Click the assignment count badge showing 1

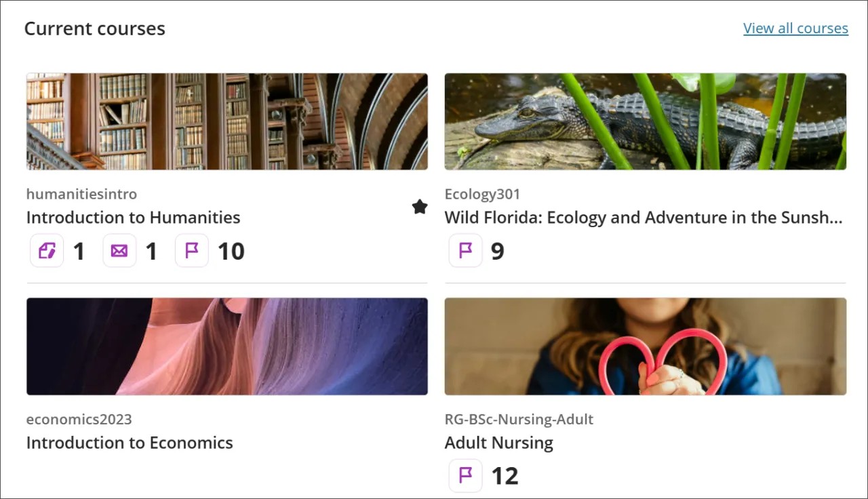[x=79, y=250]
